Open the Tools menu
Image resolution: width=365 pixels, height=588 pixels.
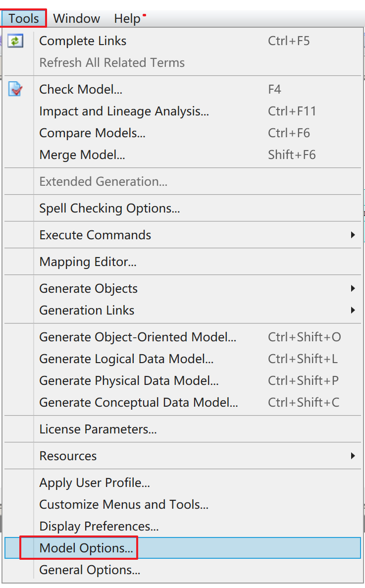[x=24, y=19]
